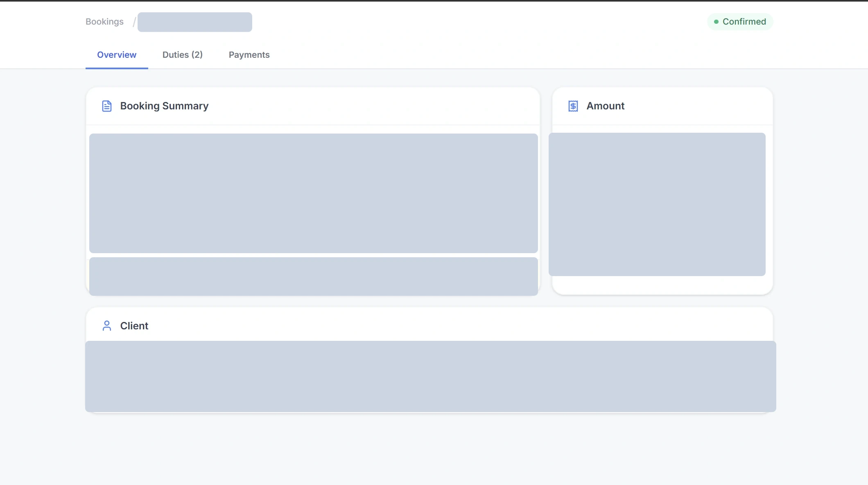Click the Booking Summary document icon
The width and height of the screenshot is (868, 485).
coord(107,106)
